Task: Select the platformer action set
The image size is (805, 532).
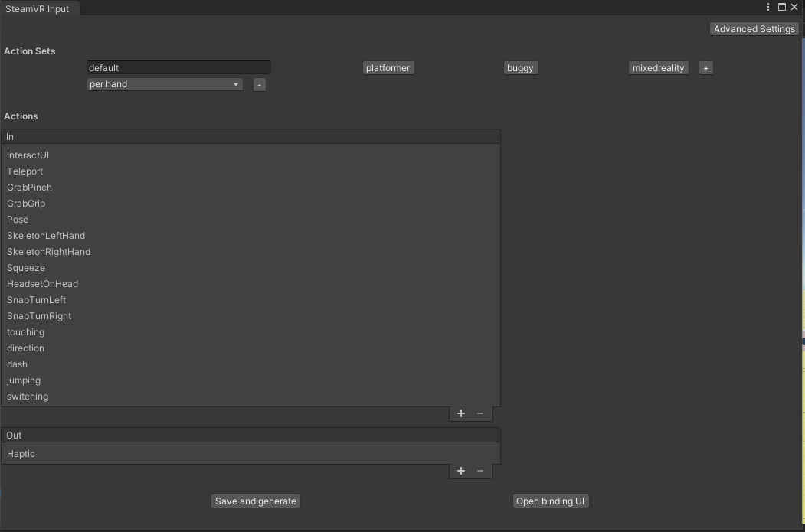Action: point(388,68)
